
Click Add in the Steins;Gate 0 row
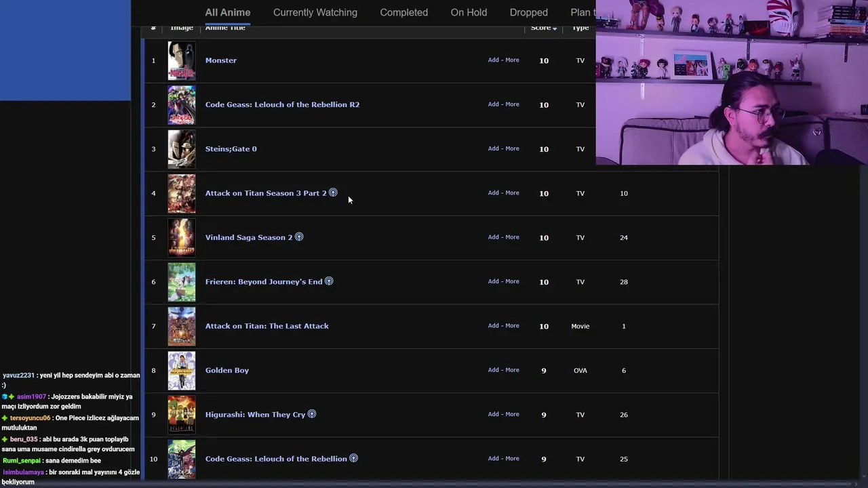click(494, 148)
